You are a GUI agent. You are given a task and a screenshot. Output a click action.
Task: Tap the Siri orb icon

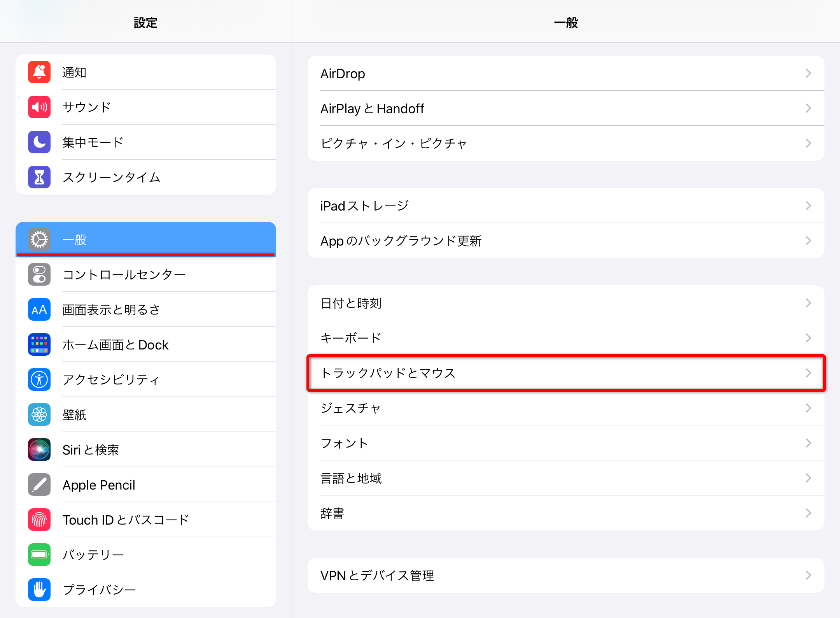point(39,449)
